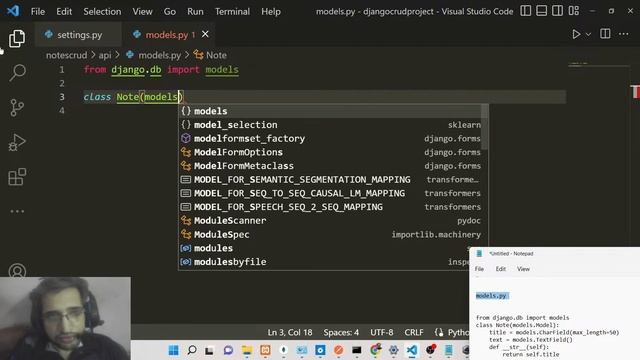Open the Search view in activity bar
The width and height of the screenshot is (640, 360).
17,73
